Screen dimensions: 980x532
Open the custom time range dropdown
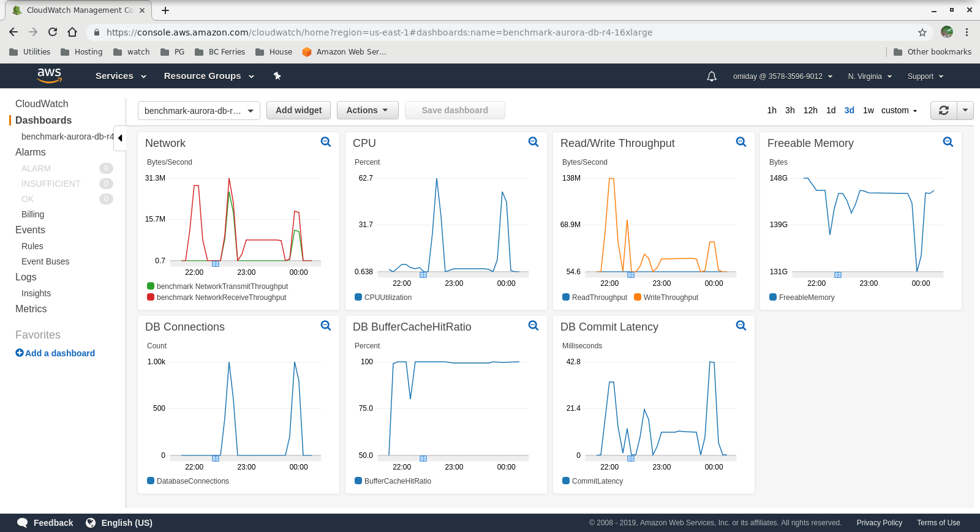point(899,110)
